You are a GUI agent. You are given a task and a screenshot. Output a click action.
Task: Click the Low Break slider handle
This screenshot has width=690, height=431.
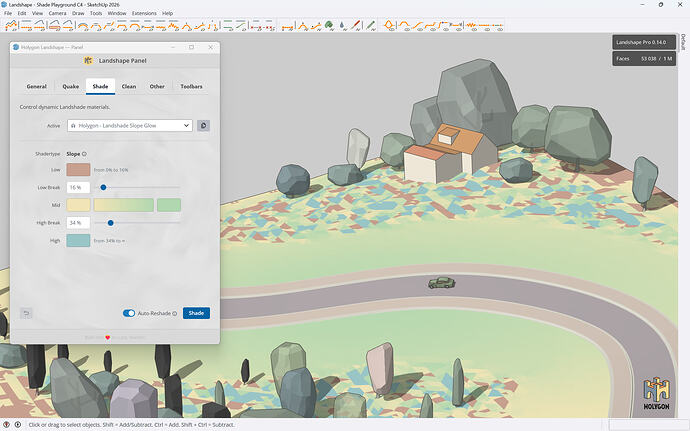pos(103,188)
